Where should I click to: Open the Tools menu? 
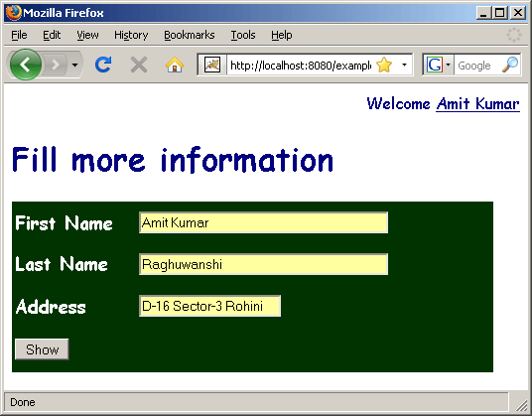pyautogui.click(x=243, y=35)
